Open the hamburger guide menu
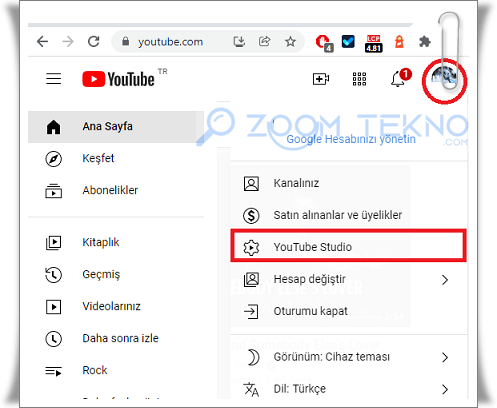497x408 pixels. pyautogui.click(x=53, y=79)
